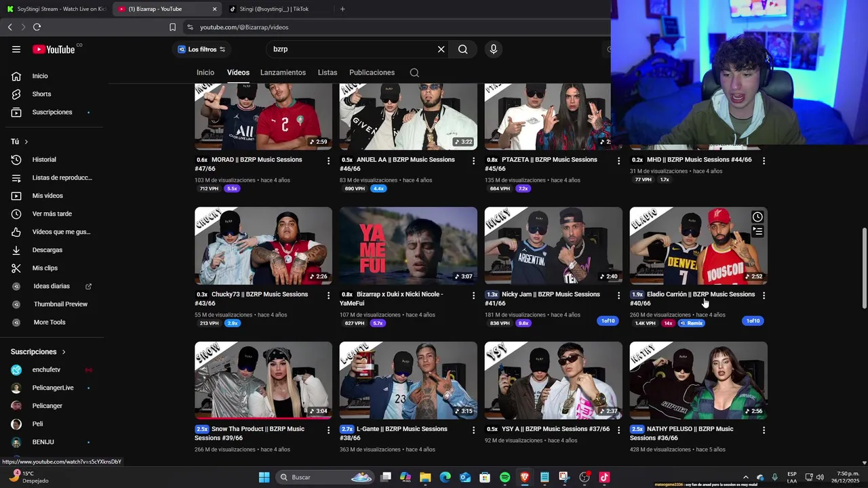Add Eladio Carrión video to watch later

tap(757, 217)
